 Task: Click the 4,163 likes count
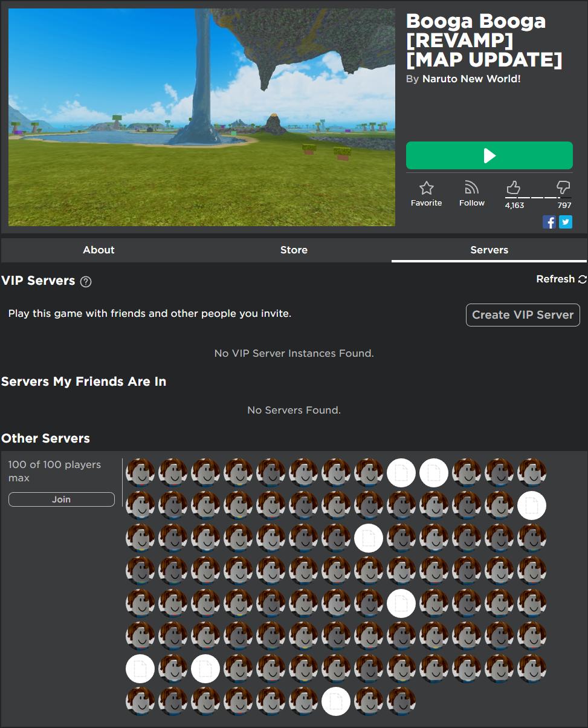pos(514,206)
